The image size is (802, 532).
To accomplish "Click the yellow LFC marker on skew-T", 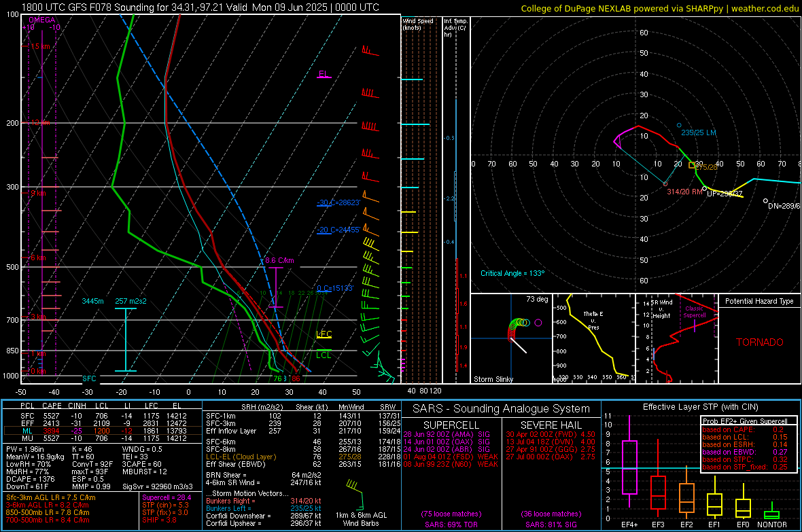I will tap(324, 334).
